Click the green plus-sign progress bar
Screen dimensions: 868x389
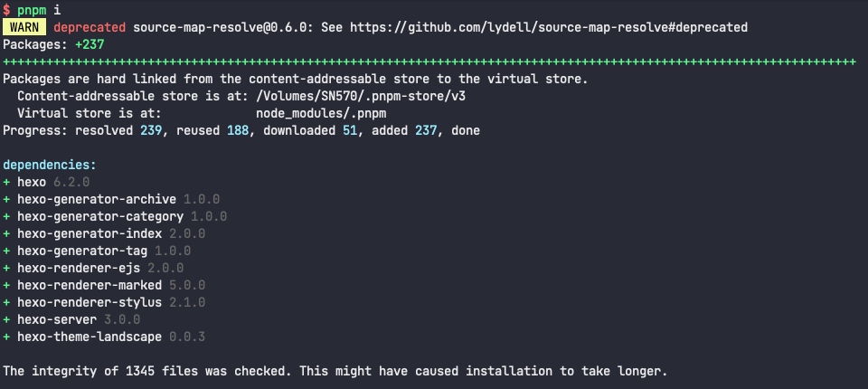[x=429, y=62]
